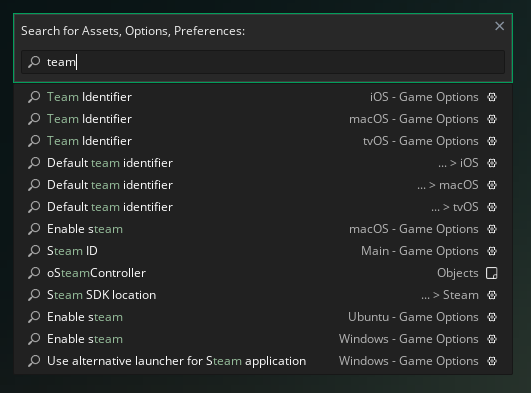
Task: Click gear icon on Windows Enable steam row
Action: [x=492, y=339]
